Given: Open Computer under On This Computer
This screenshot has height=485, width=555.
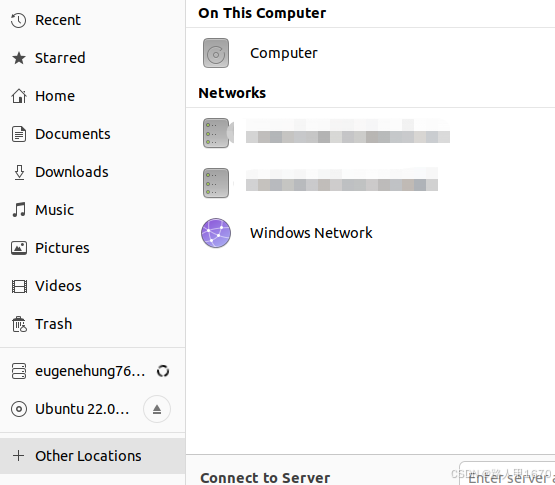Looking at the screenshot, I should coord(370,53).
